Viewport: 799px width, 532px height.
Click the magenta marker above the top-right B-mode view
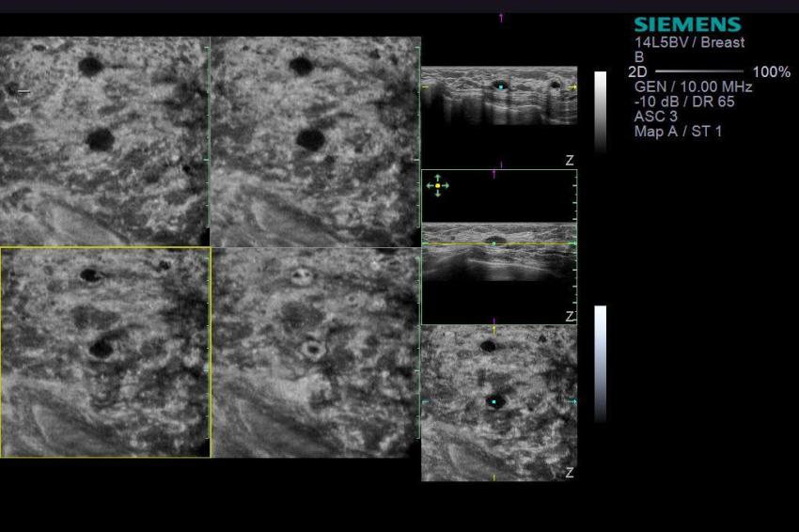501,19
